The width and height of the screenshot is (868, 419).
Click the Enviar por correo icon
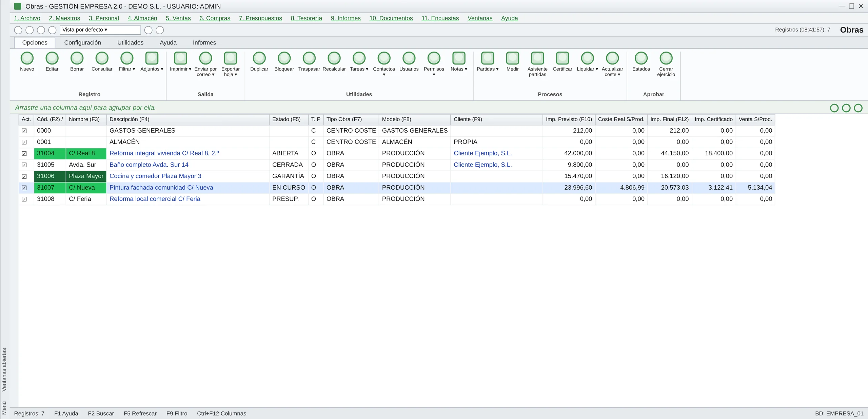205,58
